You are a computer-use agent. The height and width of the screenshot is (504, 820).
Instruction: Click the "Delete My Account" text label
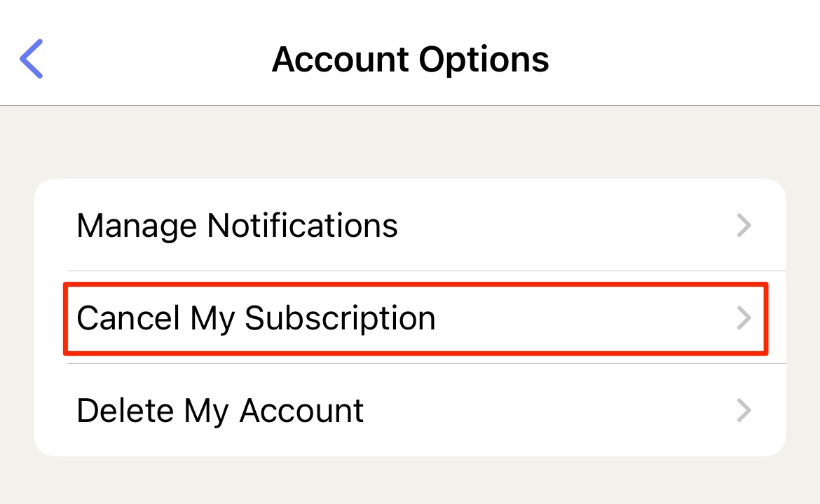click(x=219, y=411)
